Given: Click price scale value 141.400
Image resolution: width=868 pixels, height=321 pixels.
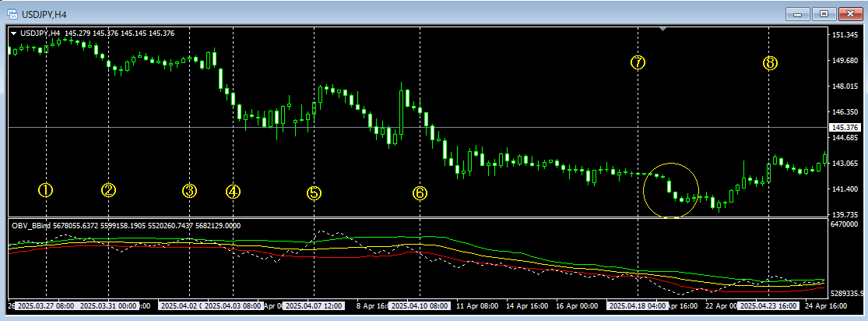Looking at the screenshot, I should (845, 189).
